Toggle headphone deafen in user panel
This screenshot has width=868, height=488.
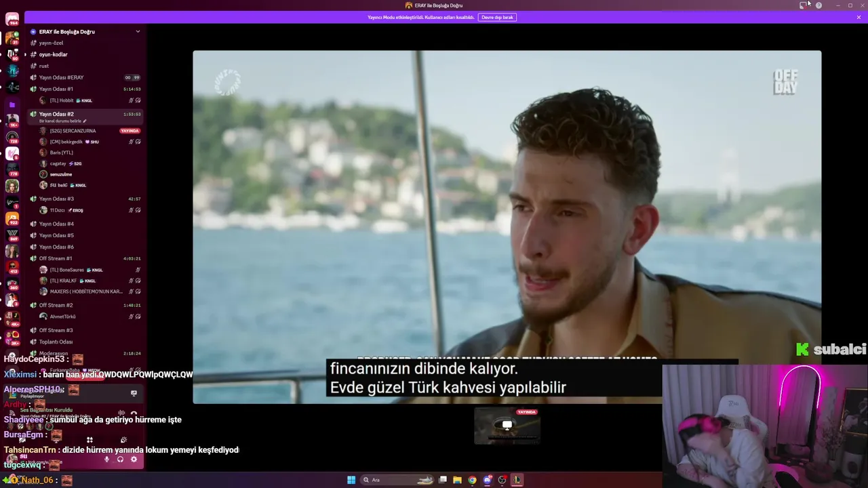tap(120, 460)
